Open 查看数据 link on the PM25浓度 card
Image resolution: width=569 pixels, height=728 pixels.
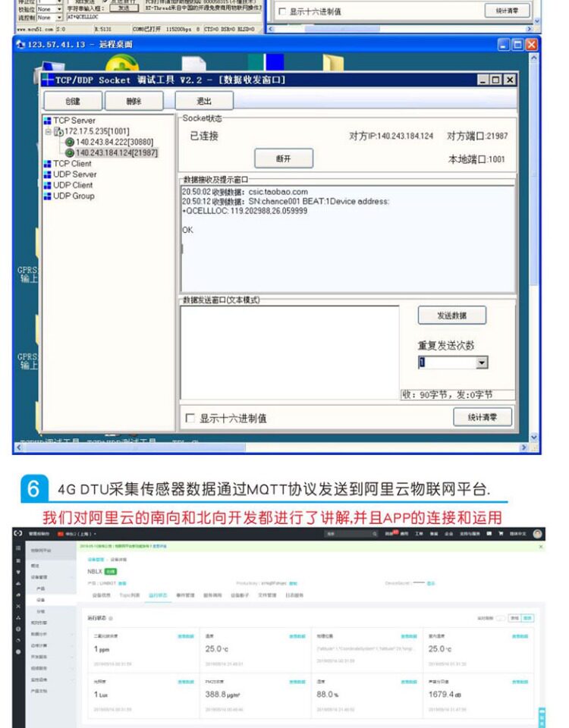pos(297,682)
